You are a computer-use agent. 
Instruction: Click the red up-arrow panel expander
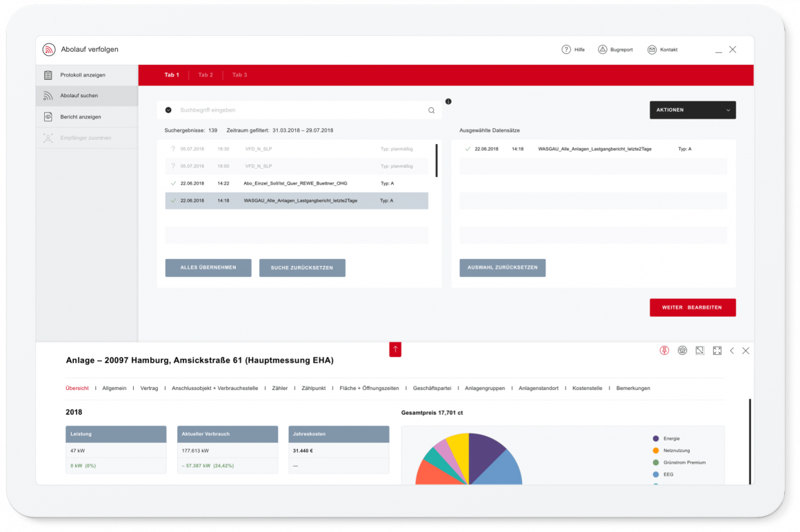[x=395, y=349]
